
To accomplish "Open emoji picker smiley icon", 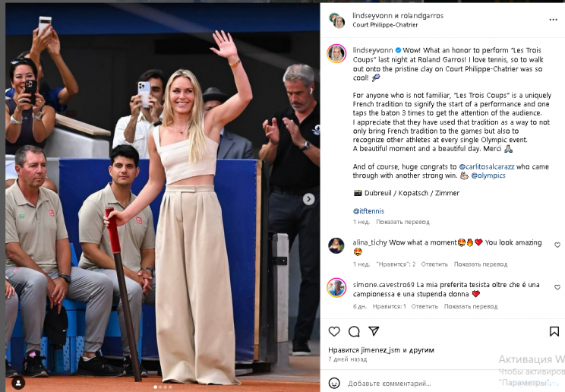I will (x=334, y=383).
